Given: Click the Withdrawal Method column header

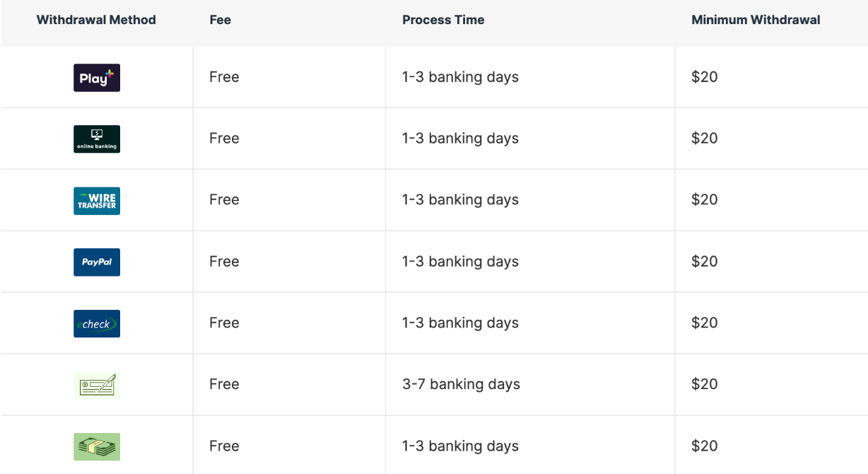Looking at the screenshot, I should point(96,20).
